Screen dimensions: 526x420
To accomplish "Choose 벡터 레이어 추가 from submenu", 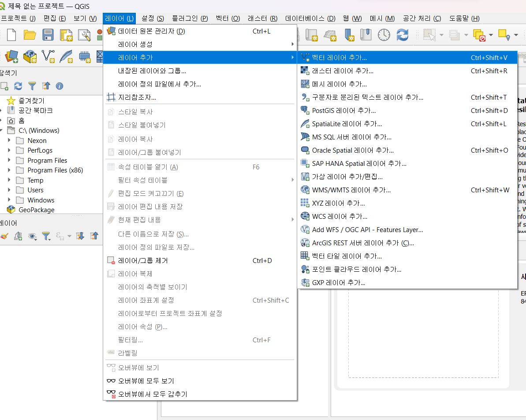I will [x=407, y=57].
